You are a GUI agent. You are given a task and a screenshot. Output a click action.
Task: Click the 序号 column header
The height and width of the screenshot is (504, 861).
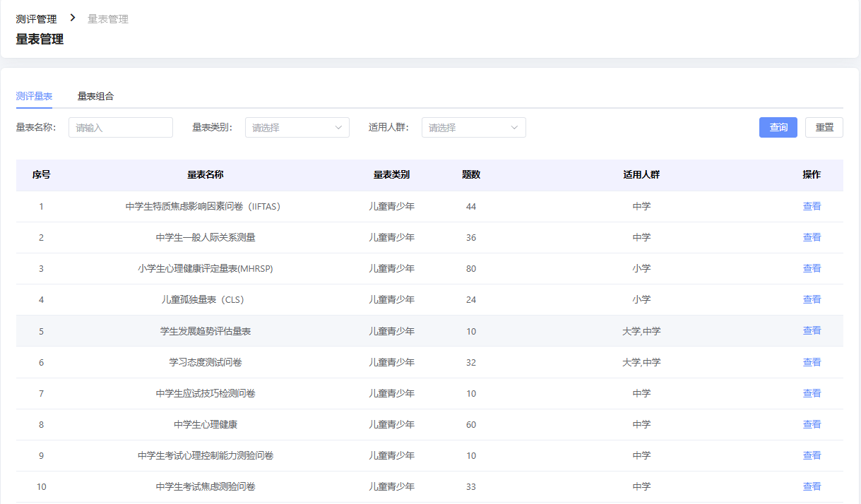(41, 174)
